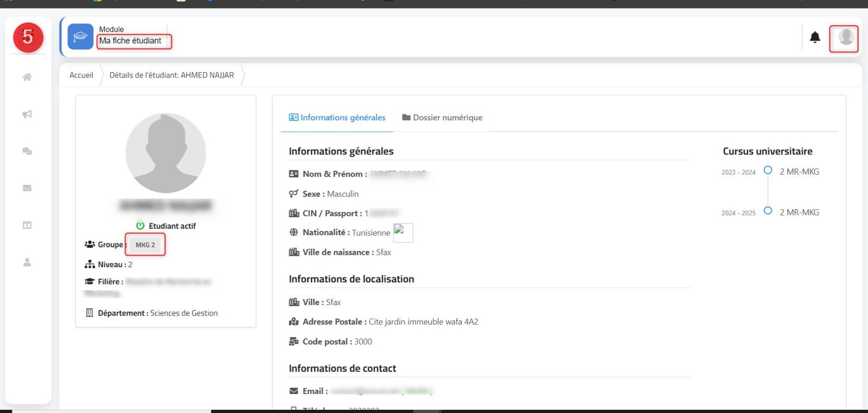Screen dimensions: 868x413
Task: Click the large student profile picture
Action: pyautogui.click(x=165, y=153)
